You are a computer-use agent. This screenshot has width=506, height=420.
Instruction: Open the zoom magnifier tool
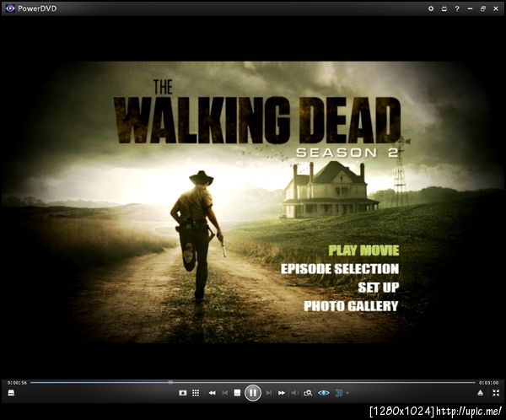[x=308, y=393]
